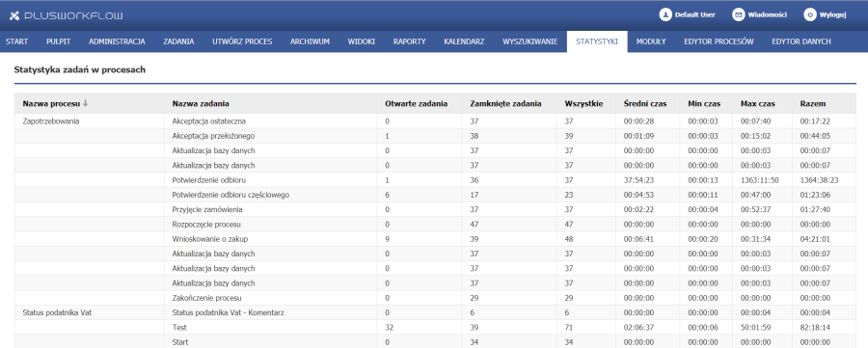Switch to the ZADANIA tab
Image resolution: width=868 pixels, height=348 pixels.
(x=178, y=41)
